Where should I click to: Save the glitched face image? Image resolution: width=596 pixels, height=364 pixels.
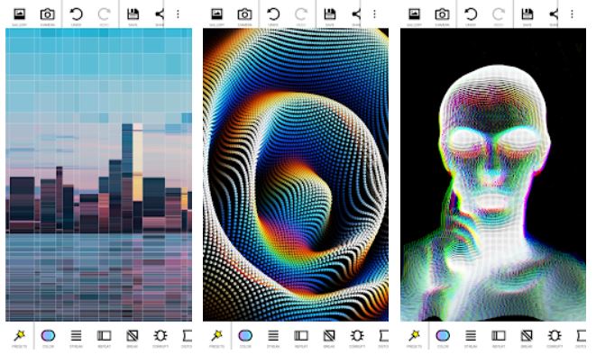(527, 14)
